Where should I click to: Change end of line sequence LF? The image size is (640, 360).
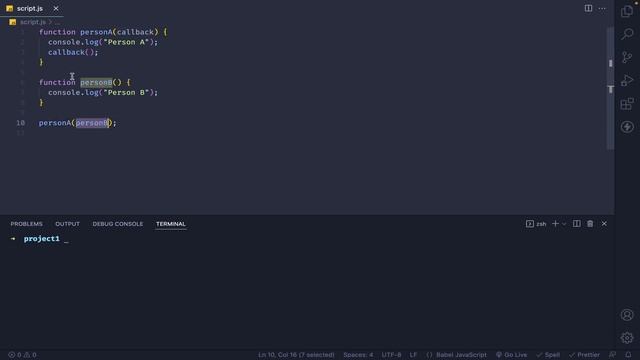click(x=413, y=355)
